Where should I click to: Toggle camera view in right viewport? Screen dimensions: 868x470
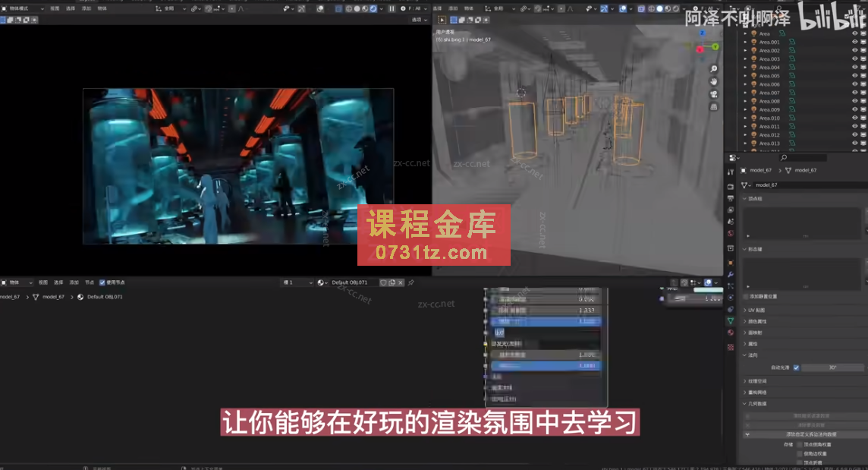(x=714, y=94)
